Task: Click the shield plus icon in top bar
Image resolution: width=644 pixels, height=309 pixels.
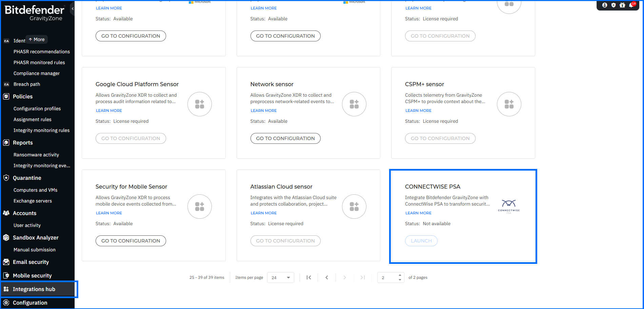Action: pyautogui.click(x=613, y=5)
